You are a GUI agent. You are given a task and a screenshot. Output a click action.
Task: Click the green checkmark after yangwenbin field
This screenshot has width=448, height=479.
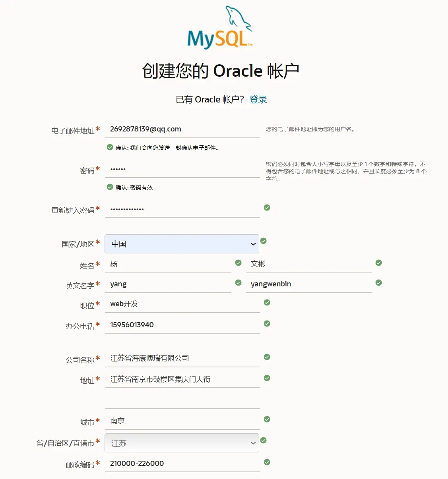[x=379, y=283]
